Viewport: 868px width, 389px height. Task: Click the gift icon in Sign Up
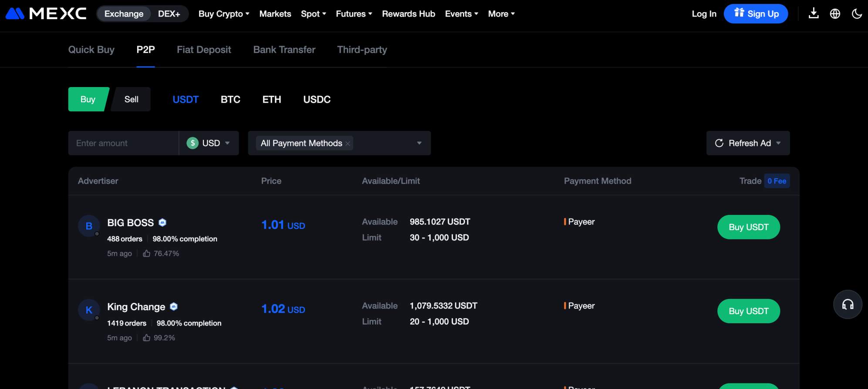pos(739,13)
